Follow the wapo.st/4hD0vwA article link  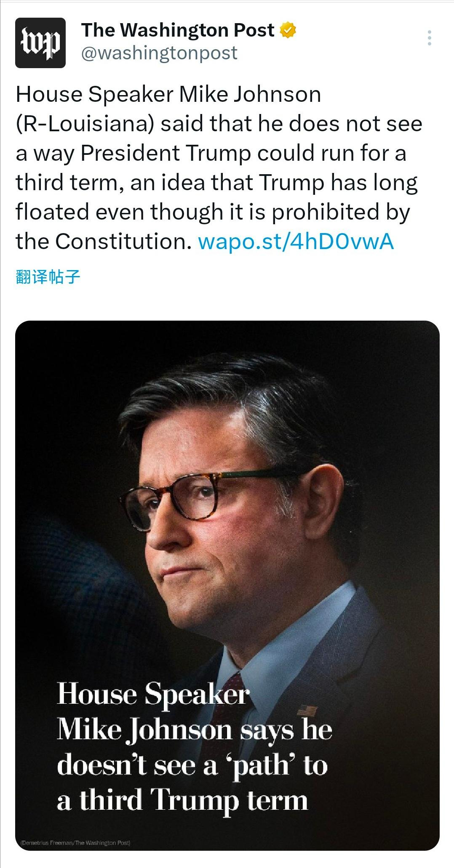(296, 242)
